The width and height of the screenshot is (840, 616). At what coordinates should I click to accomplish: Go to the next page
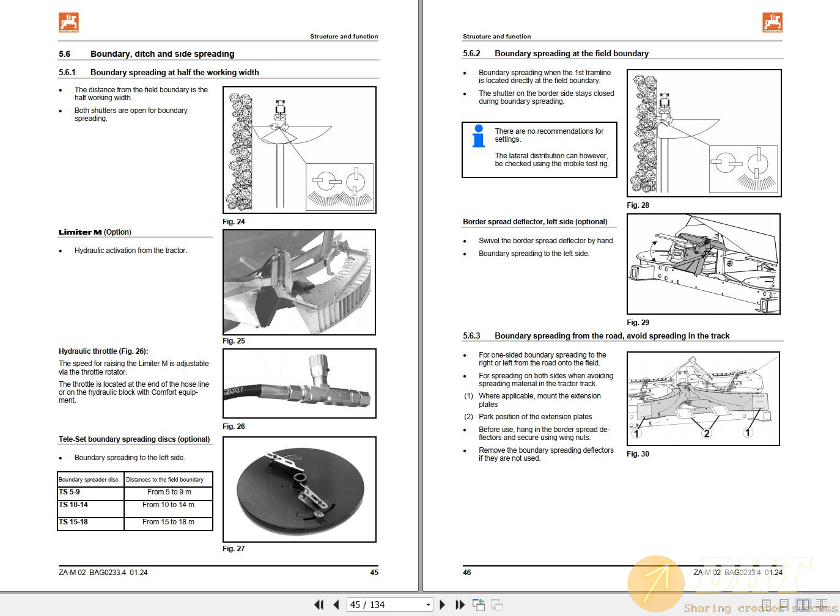(443, 604)
